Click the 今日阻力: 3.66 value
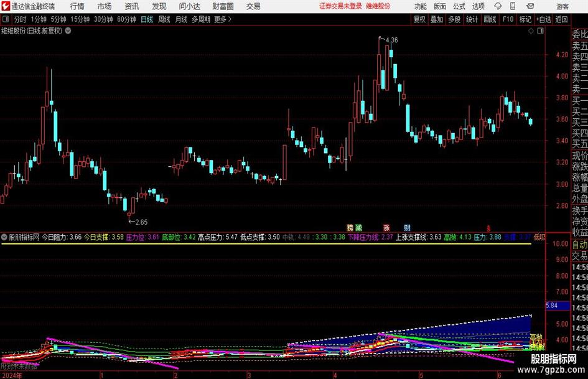Viewport: 588px width, 379px height. pyautogui.click(x=62, y=237)
